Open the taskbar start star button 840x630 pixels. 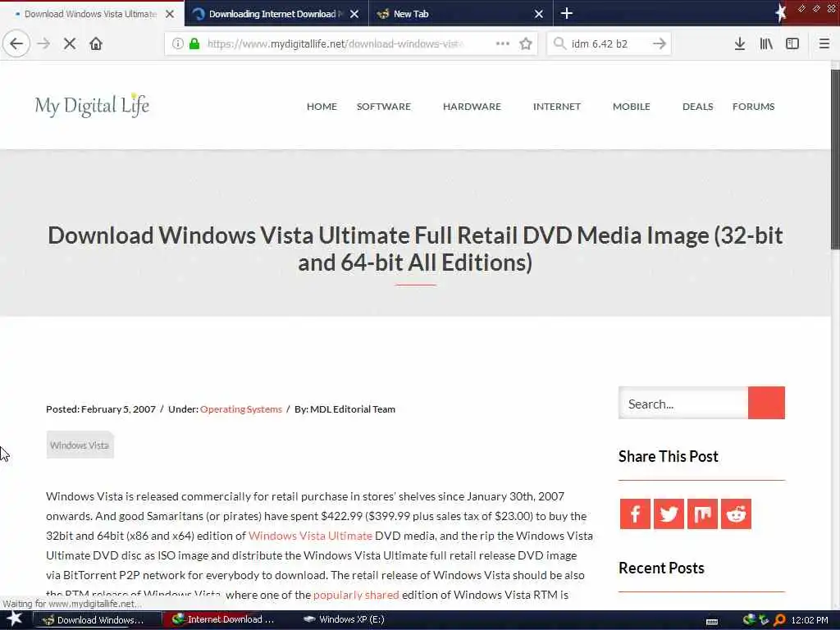[14, 619]
